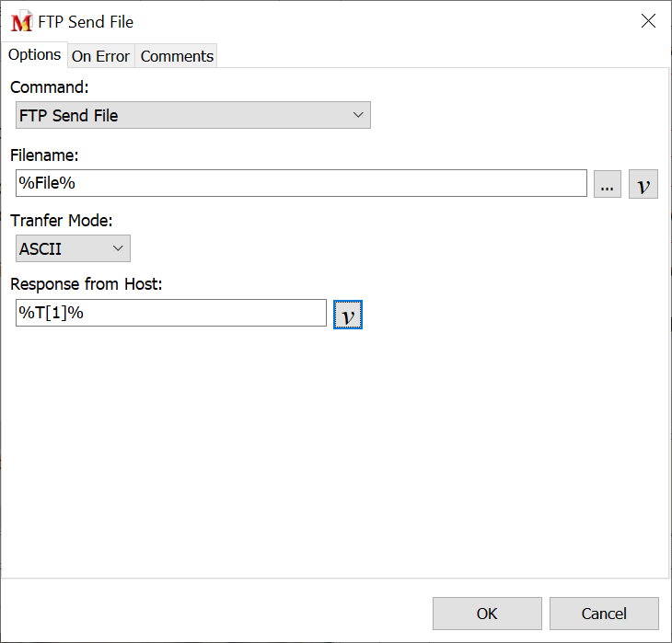Viewport: 672px width, 643px height.
Task: Pick a variable for Response from Host
Action: pyautogui.click(x=347, y=314)
